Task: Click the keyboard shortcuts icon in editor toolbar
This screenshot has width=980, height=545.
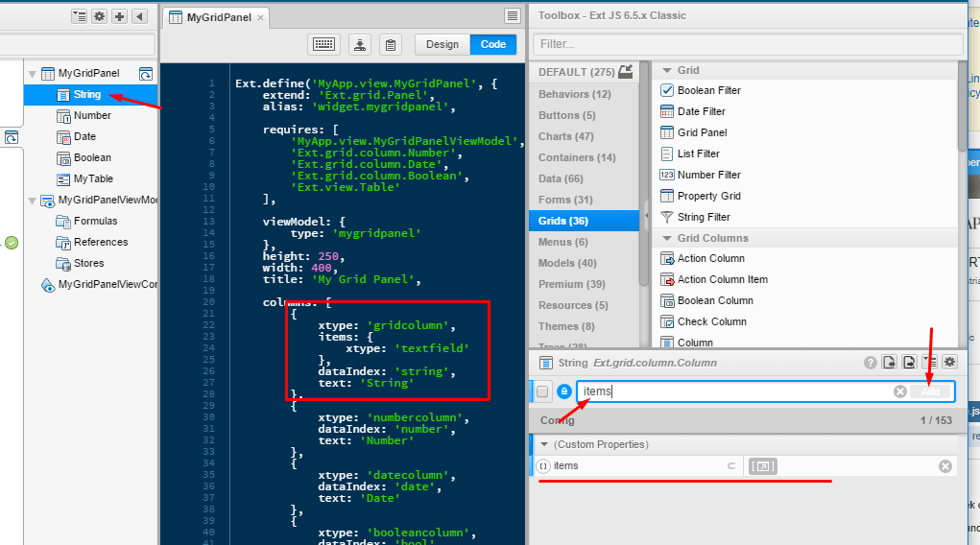Action: pos(323,44)
